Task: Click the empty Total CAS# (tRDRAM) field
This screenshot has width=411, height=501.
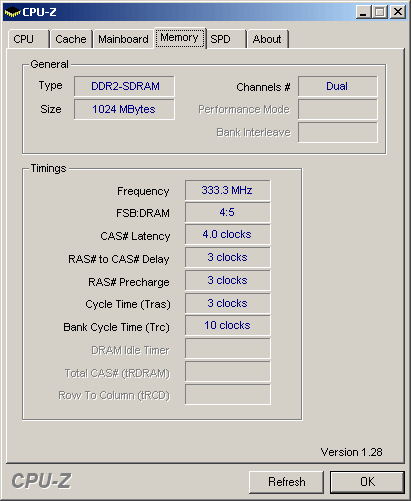Action: click(x=228, y=371)
